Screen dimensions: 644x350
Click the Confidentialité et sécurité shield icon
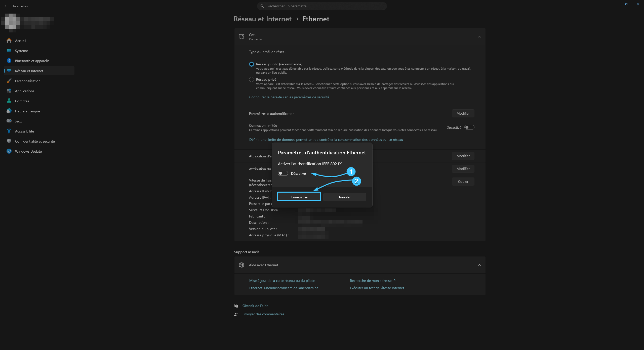point(9,141)
